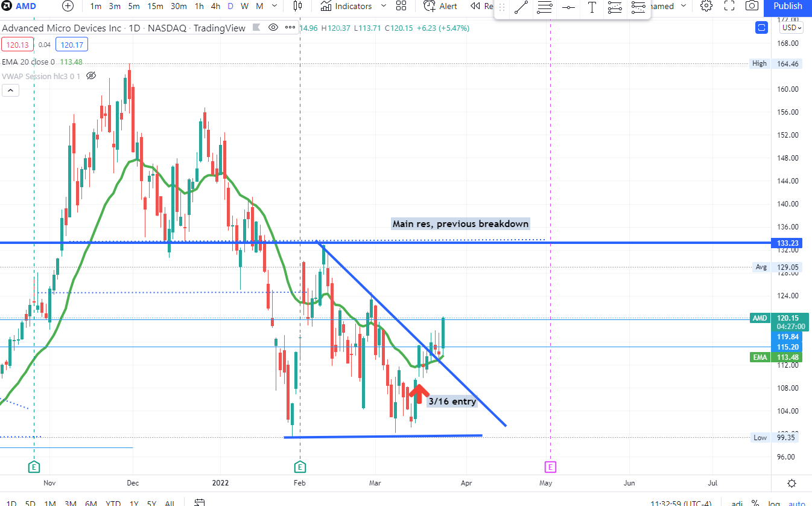Viewport: 812px width, 506px height.
Task: Open time axis settings gear at bottom right
Action: point(791,483)
